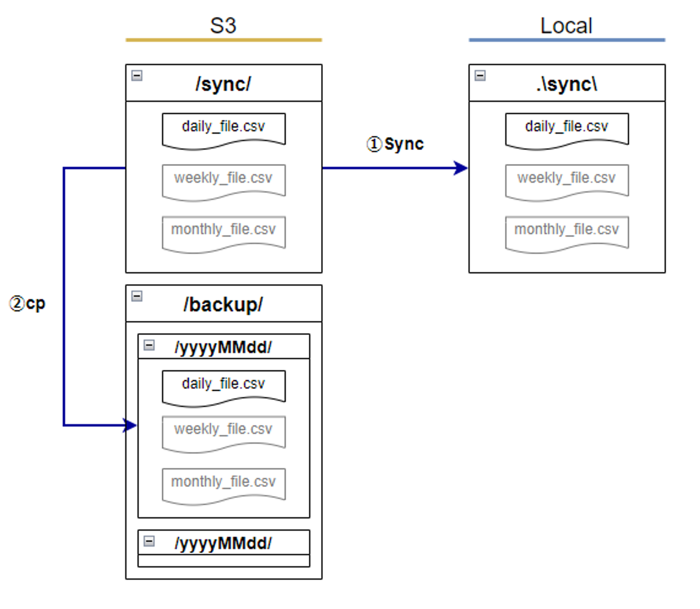
Task: Select weekly_file.csv in backup /yyyyMMdd/
Action: (224, 434)
